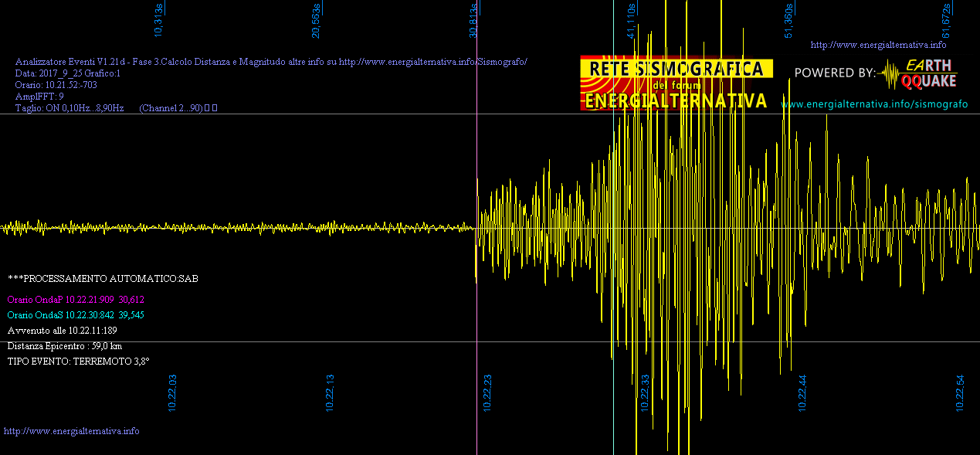The height and width of the screenshot is (455, 980).
Task: Select the '***PROCESSAMENTO AUTOMATICO:SAB' text
Action: (103, 278)
